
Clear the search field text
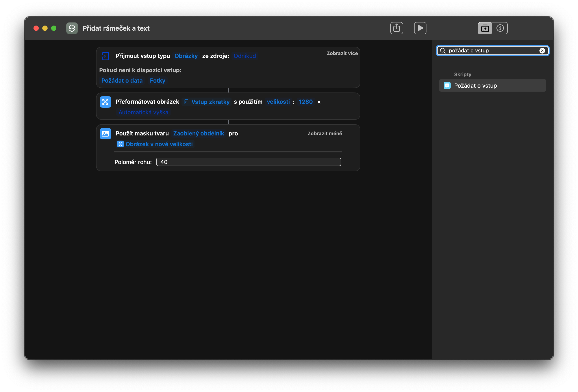click(x=542, y=51)
